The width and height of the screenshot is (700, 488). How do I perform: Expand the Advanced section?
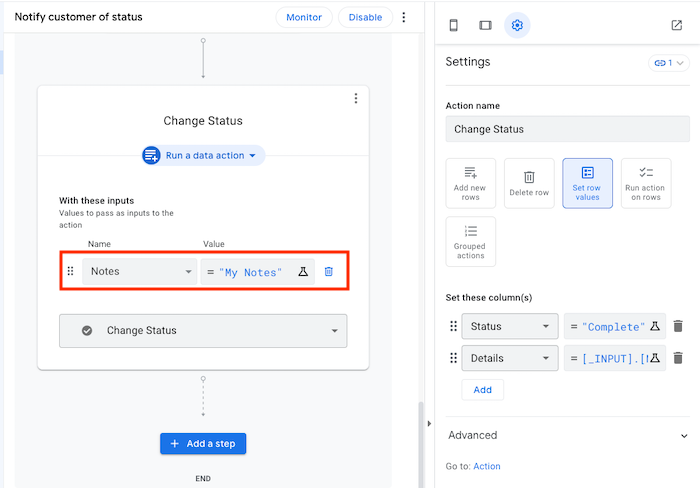[567, 435]
